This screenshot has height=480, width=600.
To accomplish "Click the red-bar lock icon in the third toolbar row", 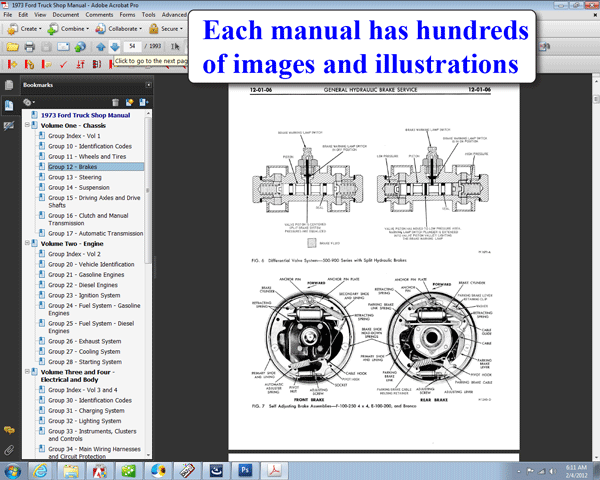I will pos(29,64).
